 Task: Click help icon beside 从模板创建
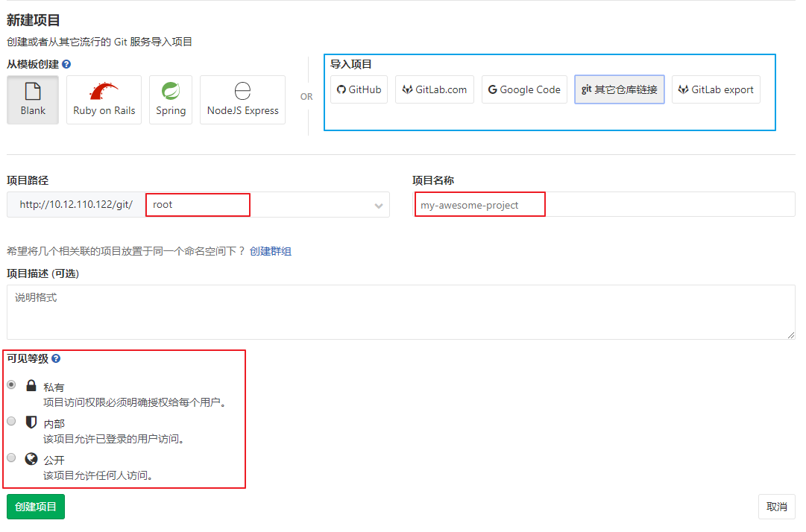tap(66, 65)
